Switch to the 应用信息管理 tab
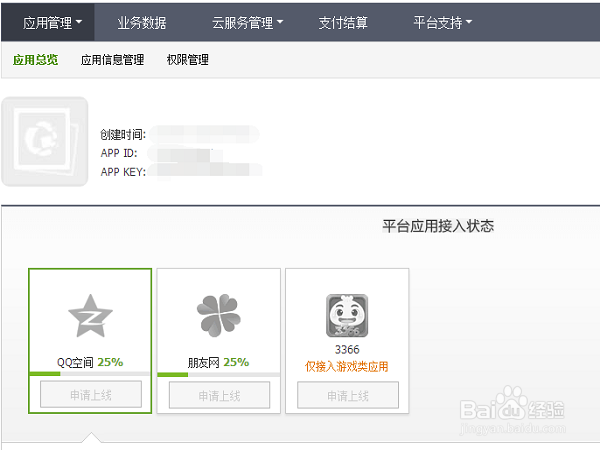600x450 pixels. coord(112,60)
